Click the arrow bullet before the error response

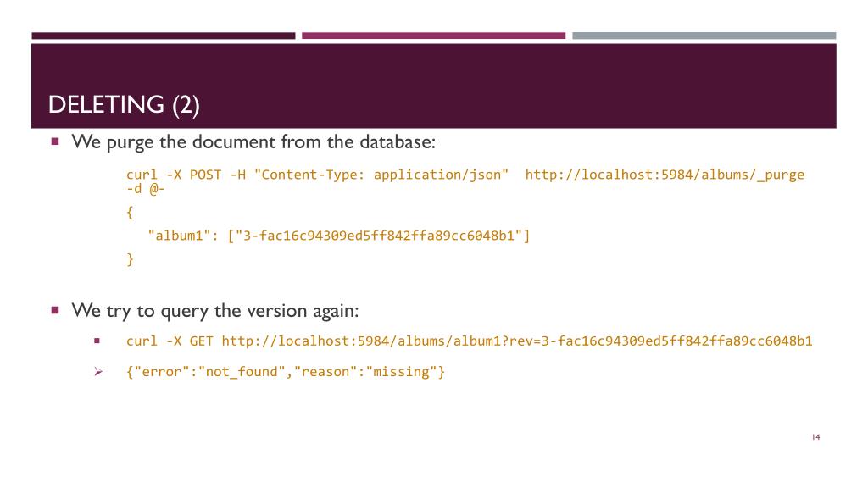97,372
